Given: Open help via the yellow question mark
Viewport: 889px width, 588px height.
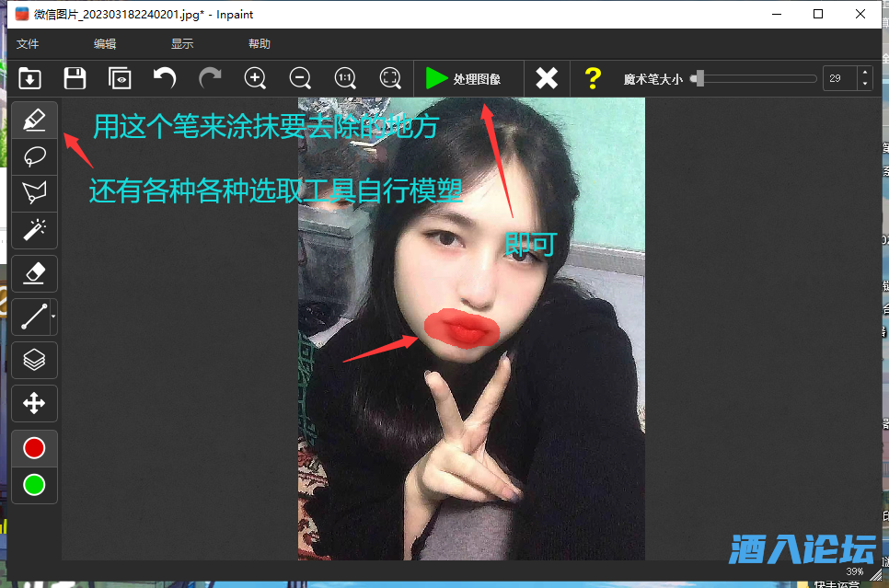Looking at the screenshot, I should [x=592, y=78].
